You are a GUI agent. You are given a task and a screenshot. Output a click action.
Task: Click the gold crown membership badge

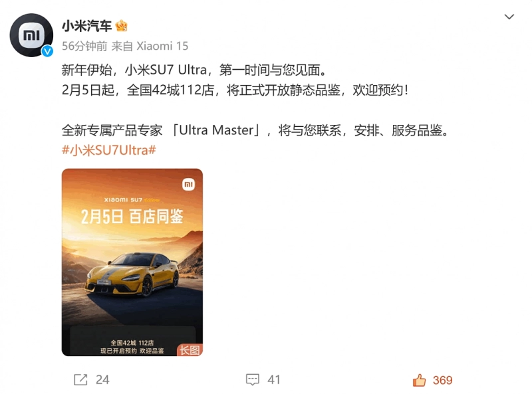[x=122, y=26]
